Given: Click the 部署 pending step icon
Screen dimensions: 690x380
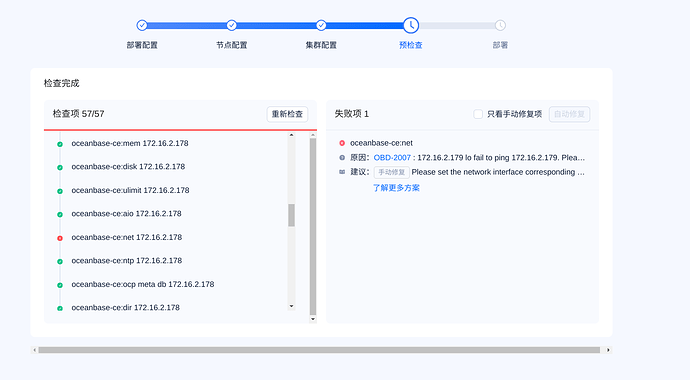Looking at the screenshot, I should tap(500, 25).
